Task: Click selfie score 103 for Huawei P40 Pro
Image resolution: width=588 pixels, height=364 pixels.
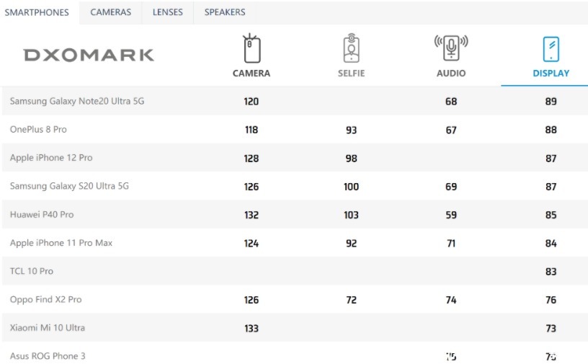Action: (x=352, y=215)
